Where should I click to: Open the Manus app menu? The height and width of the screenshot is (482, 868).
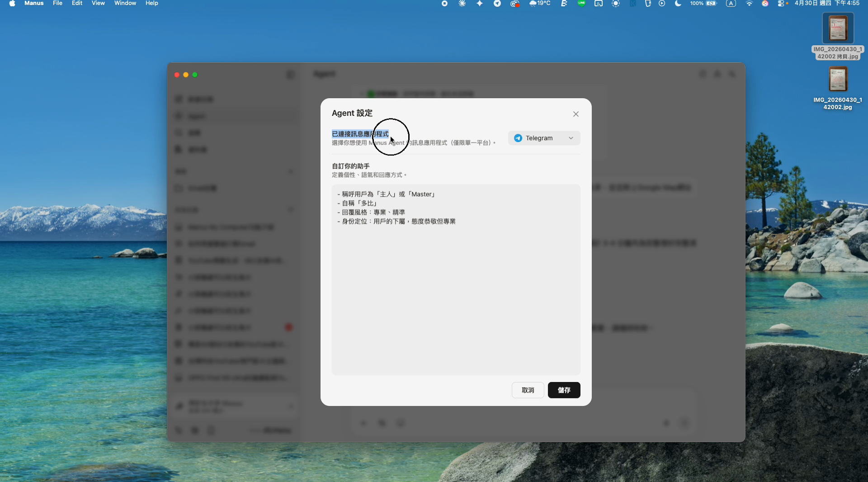pos(34,3)
